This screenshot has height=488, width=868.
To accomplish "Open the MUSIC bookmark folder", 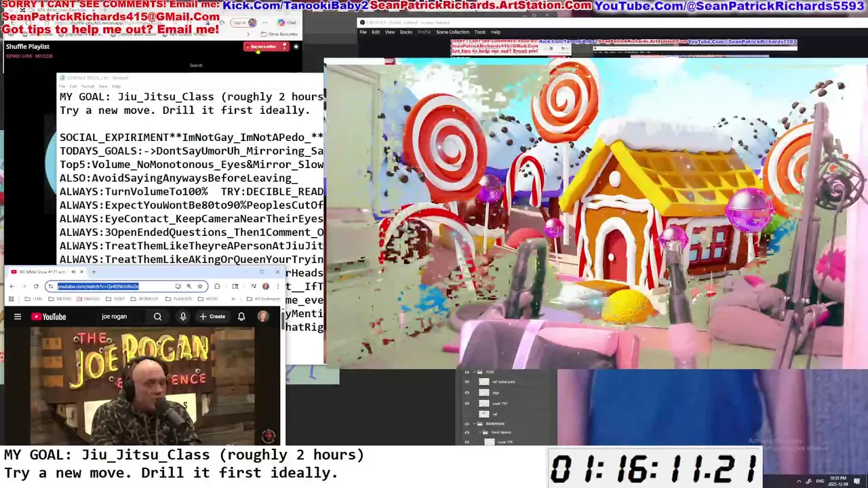I will point(208,299).
